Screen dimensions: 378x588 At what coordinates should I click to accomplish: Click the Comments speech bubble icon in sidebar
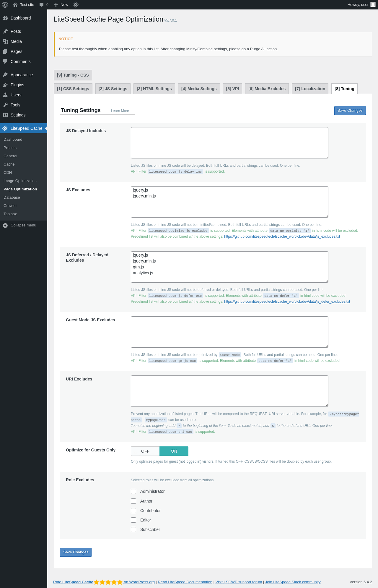(5, 61)
